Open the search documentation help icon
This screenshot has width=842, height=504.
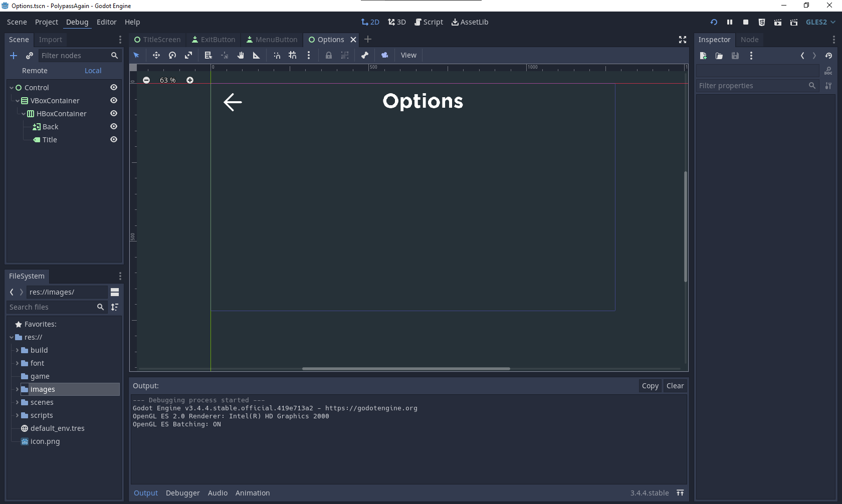click(x=828, y=70)
